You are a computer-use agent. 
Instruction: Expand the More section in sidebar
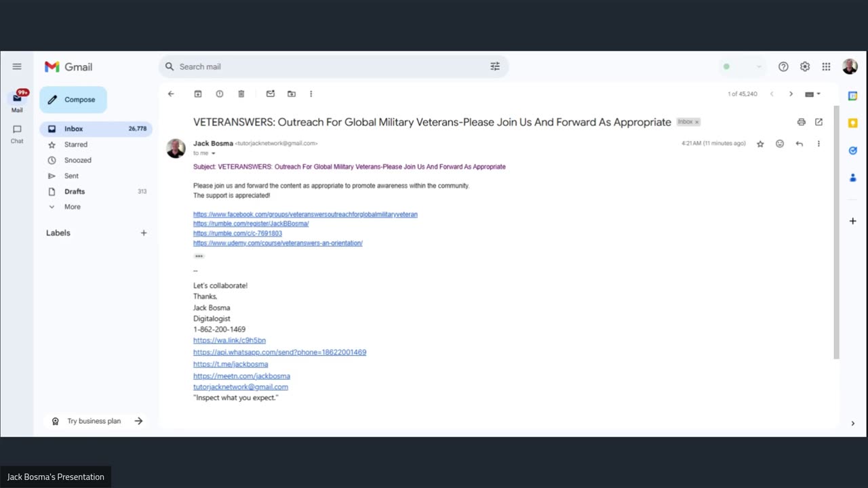click(72, 207)
